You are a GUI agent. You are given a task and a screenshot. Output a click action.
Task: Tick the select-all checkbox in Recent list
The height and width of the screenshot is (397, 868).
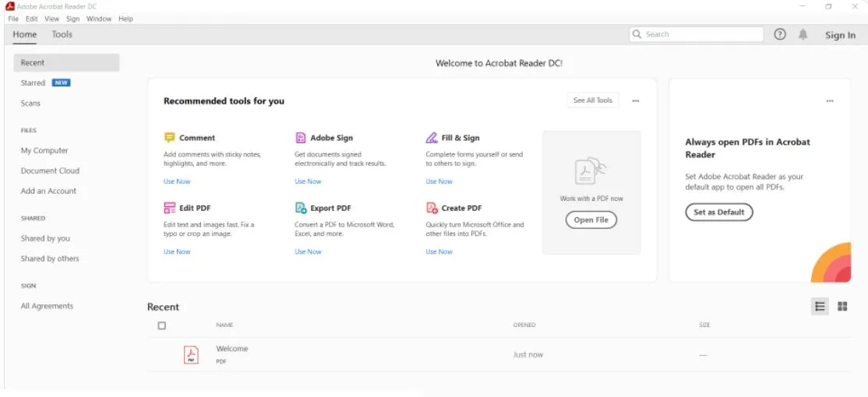pyautogui.click(x=162, y=325)
